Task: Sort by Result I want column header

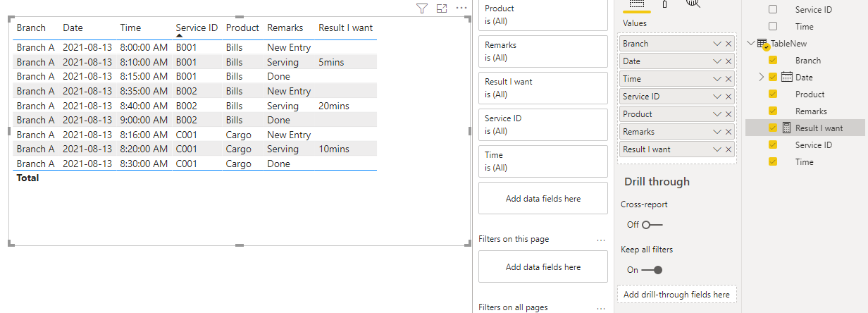Action: [345, 28]
